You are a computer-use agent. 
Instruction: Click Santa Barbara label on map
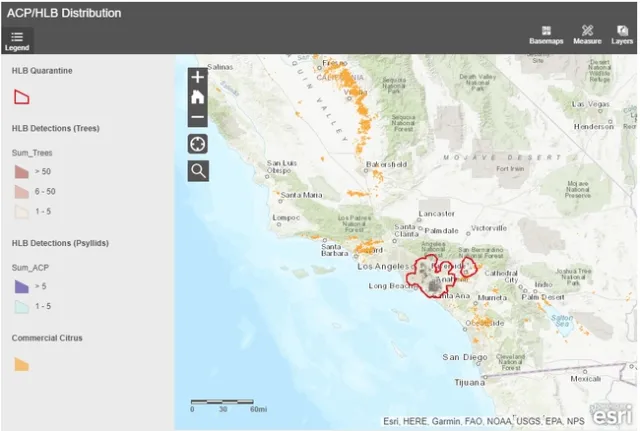pos(335,250)
